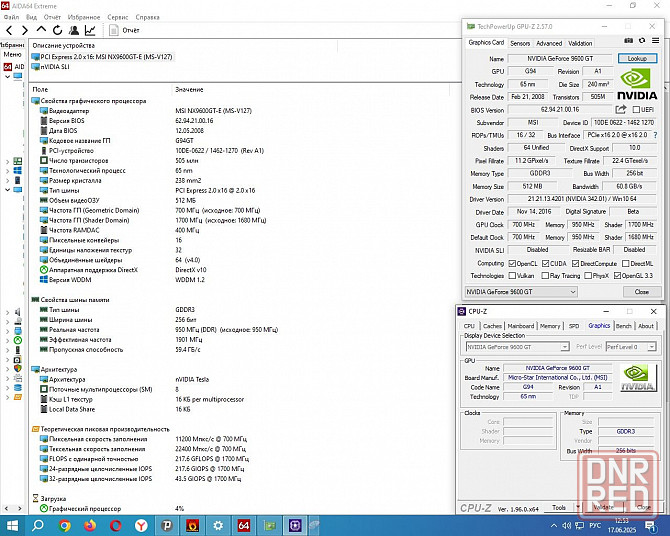Open the GPU-Z hamburger menu
The image size is (670, 536).
[655, 41]
